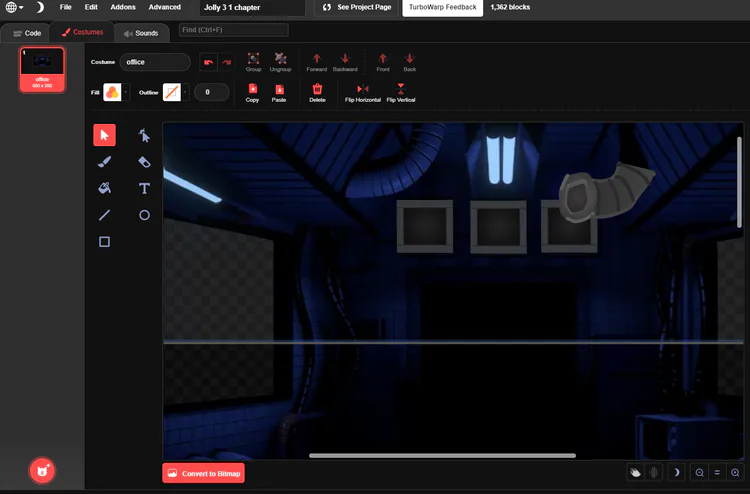Select the Rectangle tool
Viewport: 750px width, 494px height.
(x=104, y=242)
